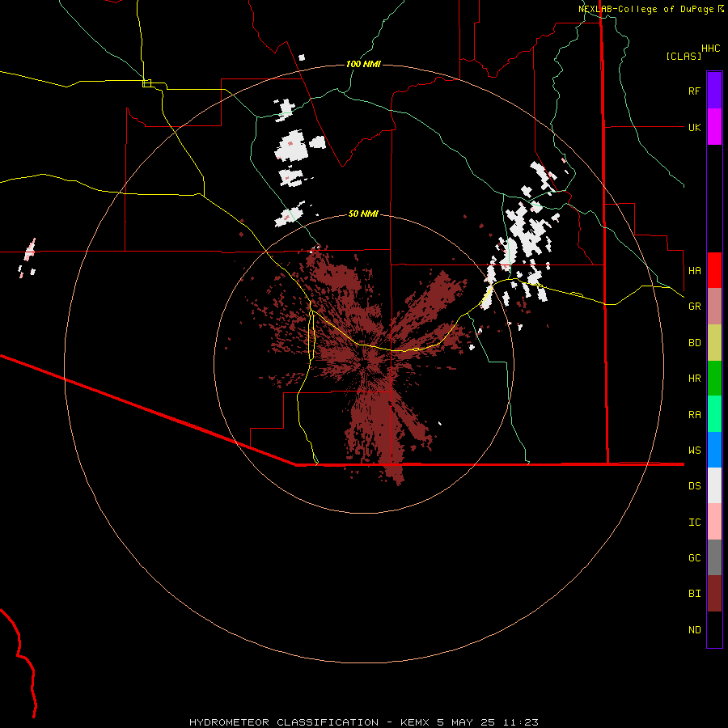Click the WS legend label
Screen dimensions: 728x728
click(x=694, y=450)
